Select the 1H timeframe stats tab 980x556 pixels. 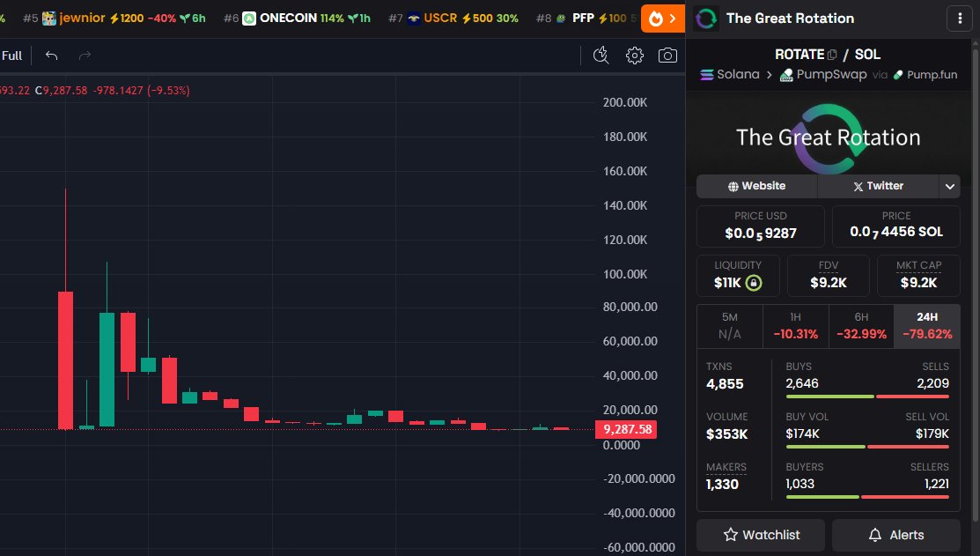796,326
